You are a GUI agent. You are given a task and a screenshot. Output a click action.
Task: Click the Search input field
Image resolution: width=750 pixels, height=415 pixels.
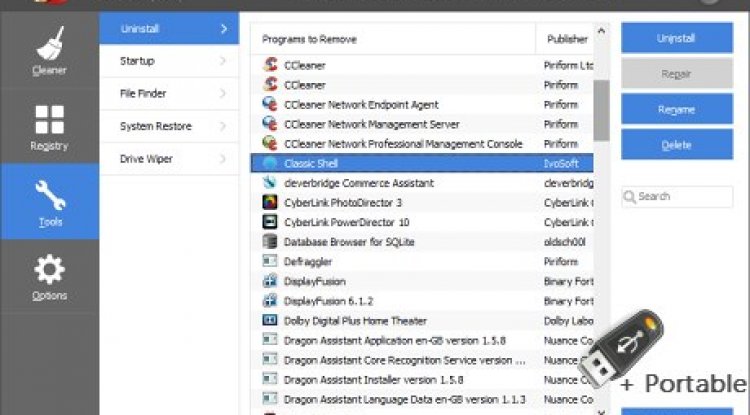pyautogui.click(x=680, y=196)
